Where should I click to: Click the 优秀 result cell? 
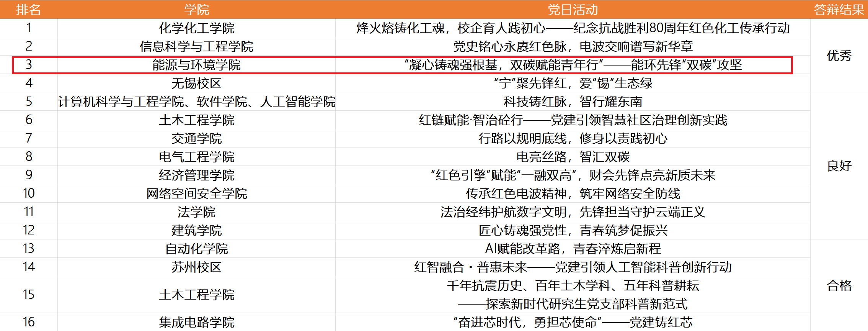point(839,56)
